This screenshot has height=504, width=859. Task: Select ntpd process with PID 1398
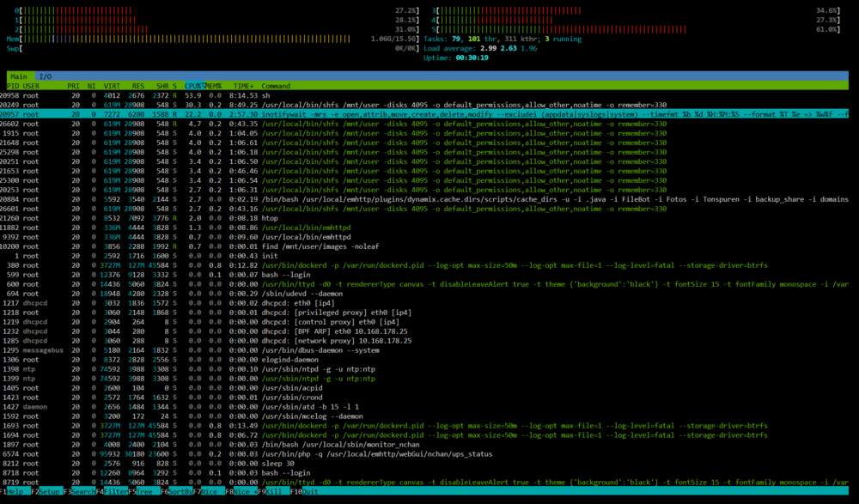tap(424, 369)
